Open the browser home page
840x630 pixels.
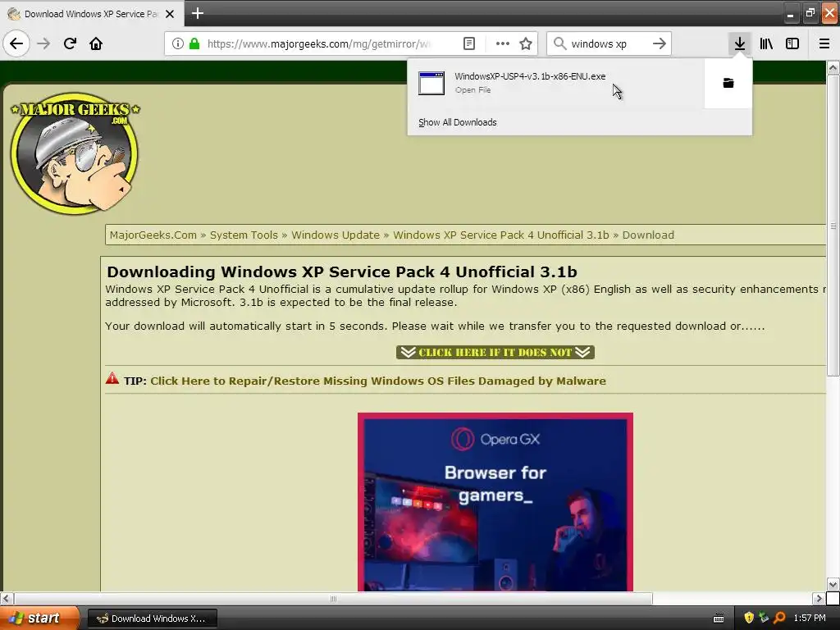96,43
